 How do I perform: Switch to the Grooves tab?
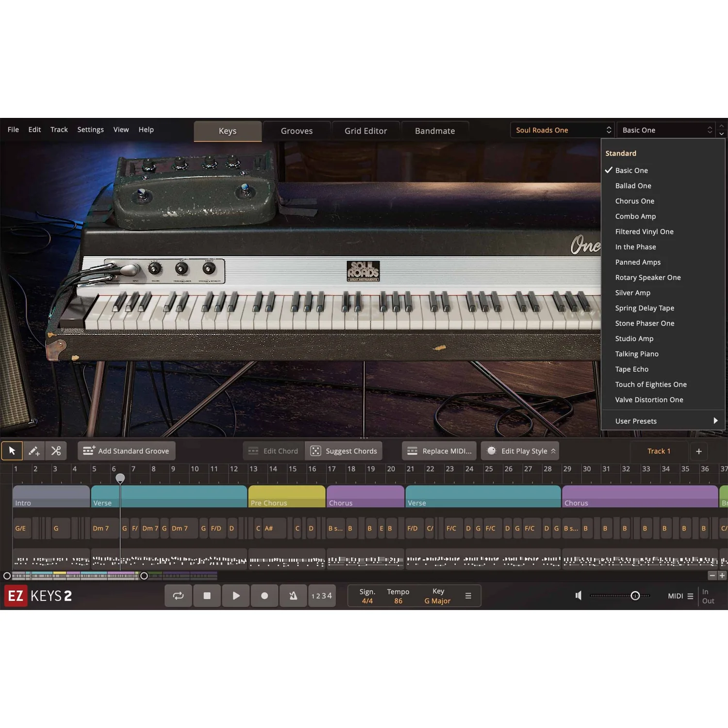coord(297,131)
